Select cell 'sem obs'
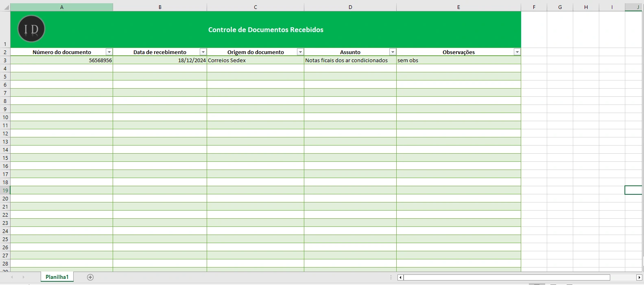The height and width of the screenshot is (285, 644). tap(458, 60)
